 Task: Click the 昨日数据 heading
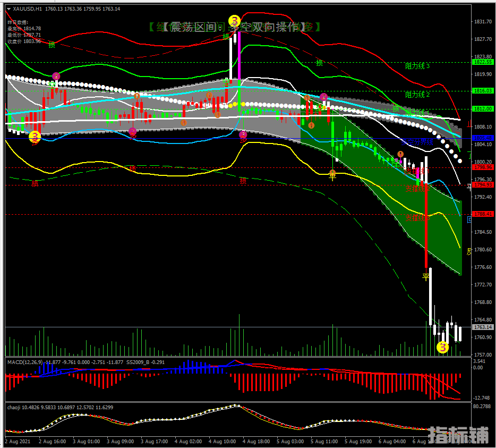click(18, 22)
